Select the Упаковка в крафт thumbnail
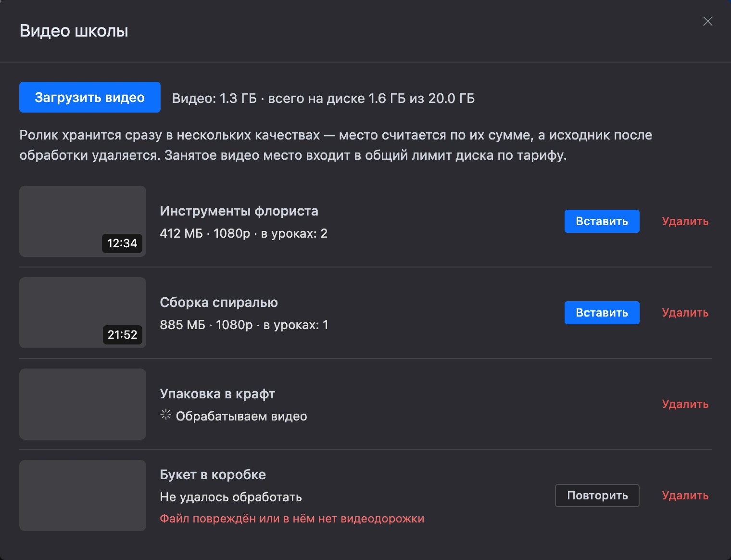The width and height of the screenshot is (731, 560). tap(83, 404)
